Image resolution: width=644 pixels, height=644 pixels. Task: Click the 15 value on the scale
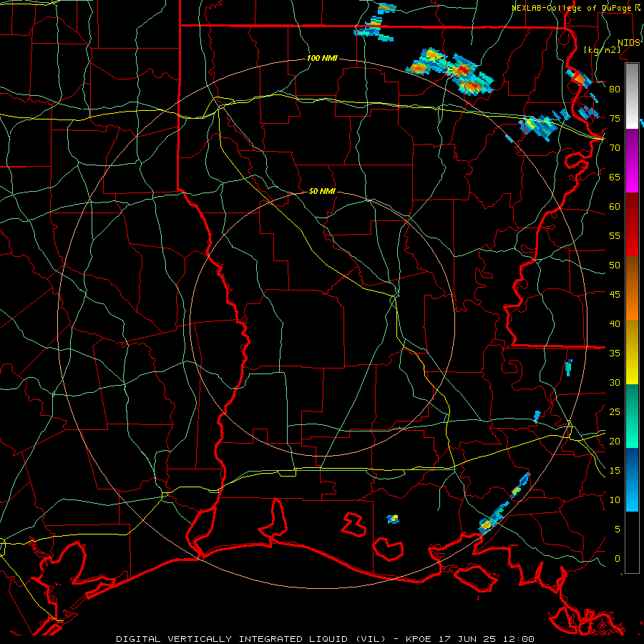coord(615,471)
